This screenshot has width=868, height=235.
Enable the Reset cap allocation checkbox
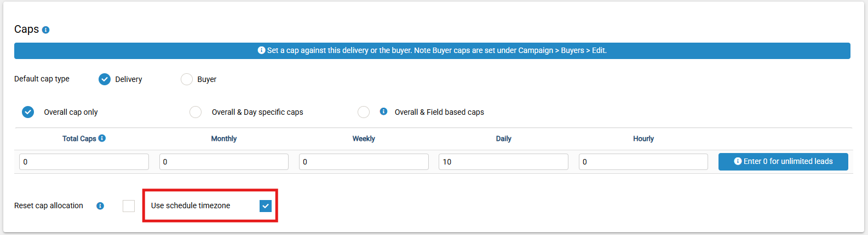pos(129,206)
